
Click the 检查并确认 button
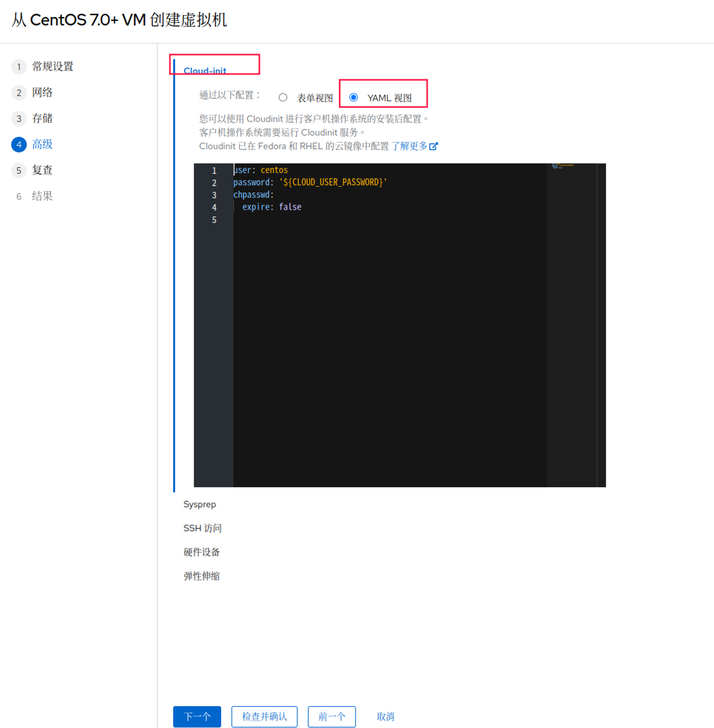[x=265, y=717]
